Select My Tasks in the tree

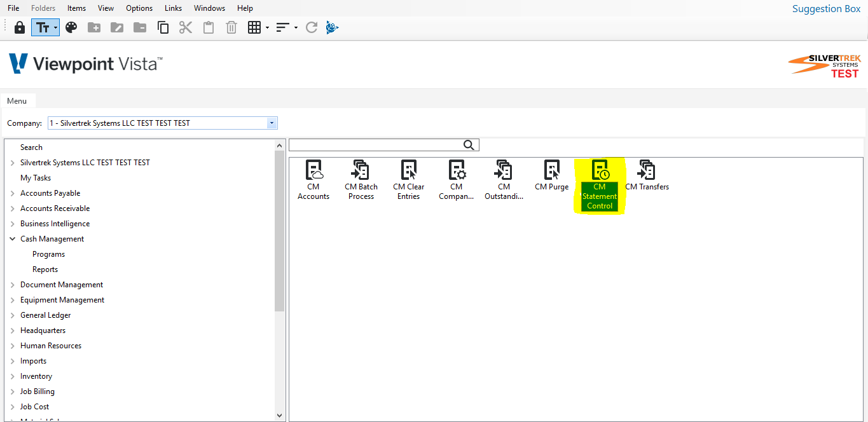point(36,178)
